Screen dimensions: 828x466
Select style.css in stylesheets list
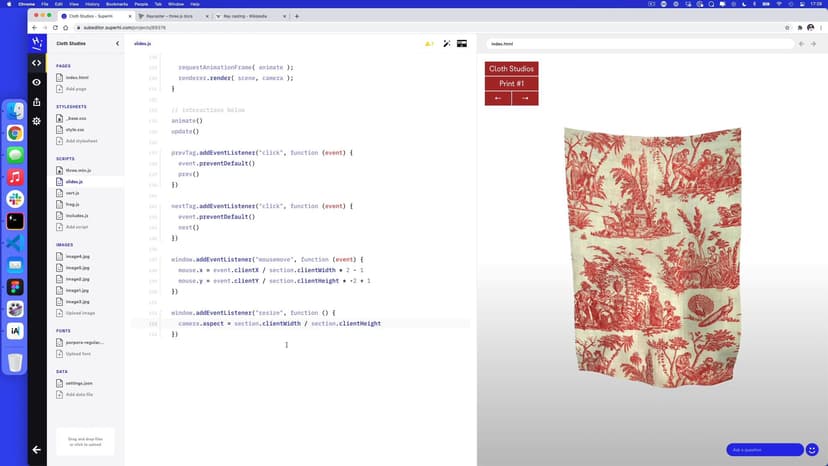75,130
